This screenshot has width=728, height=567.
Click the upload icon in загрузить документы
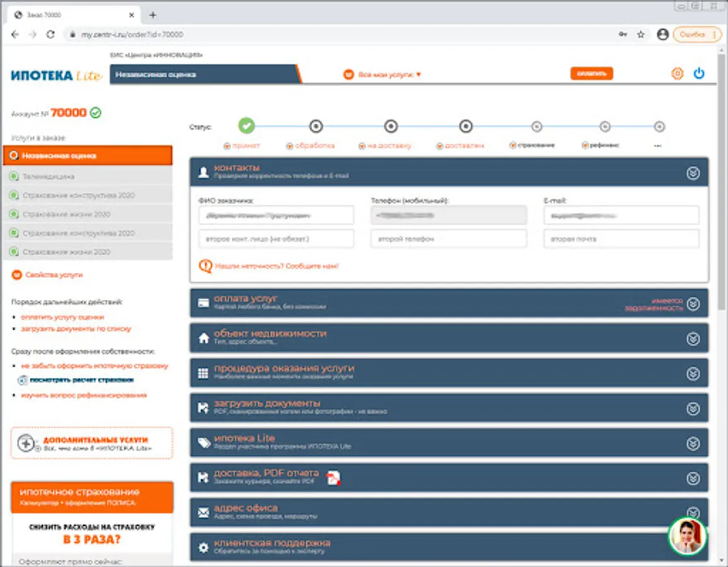click(204, 408)
